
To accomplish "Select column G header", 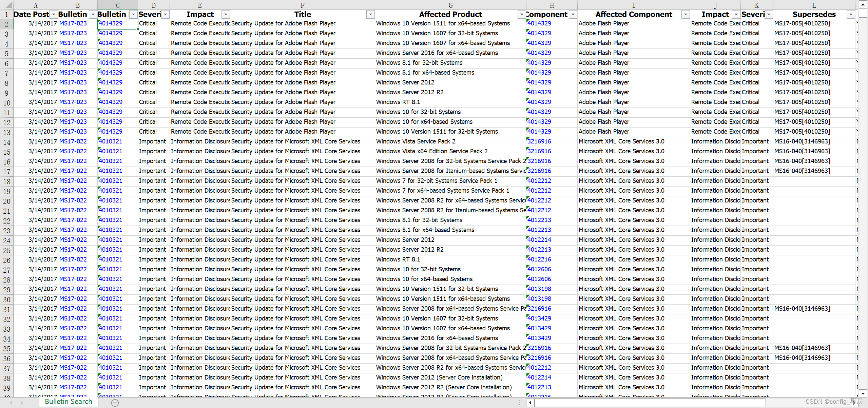I will (450, 5).
